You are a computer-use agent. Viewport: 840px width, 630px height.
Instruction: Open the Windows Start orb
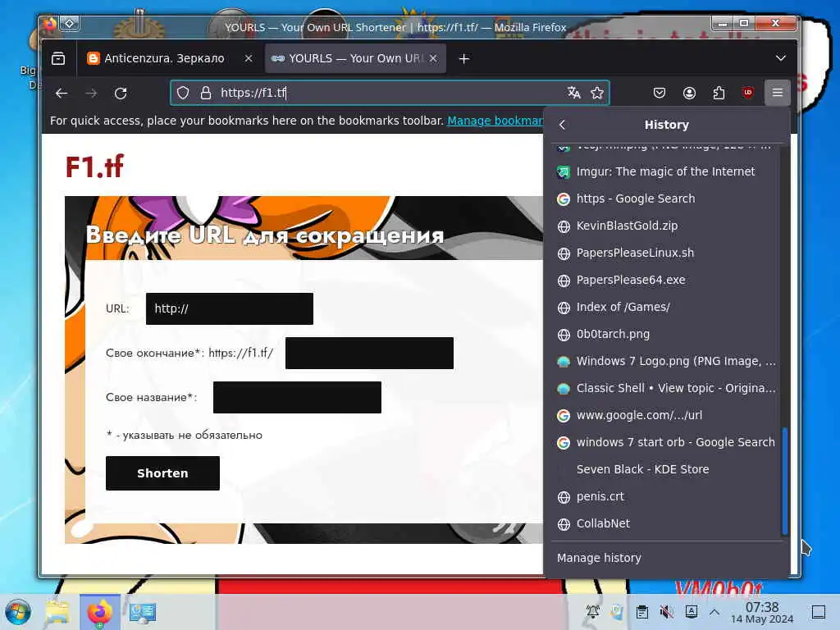pyautogui.click(x=18, y=612)
